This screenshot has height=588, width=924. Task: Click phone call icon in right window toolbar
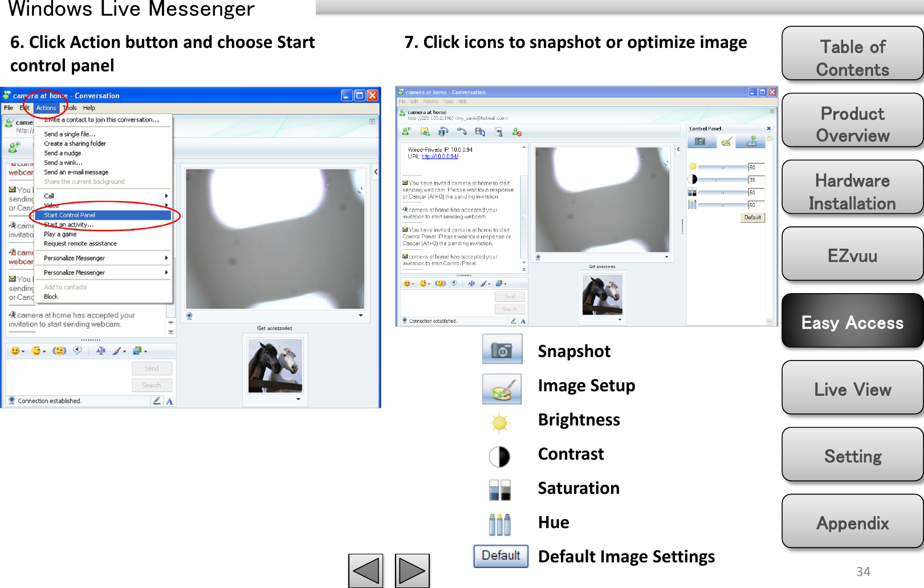pos(462,132)
